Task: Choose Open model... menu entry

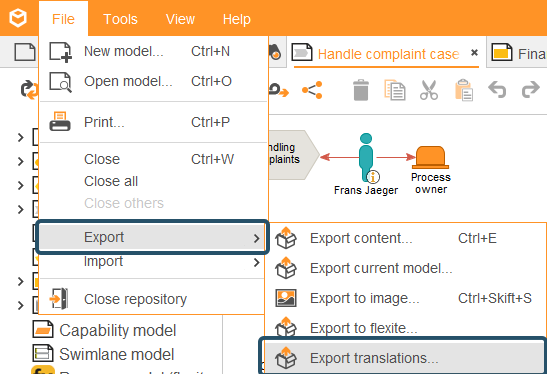Action: [153, 81]
